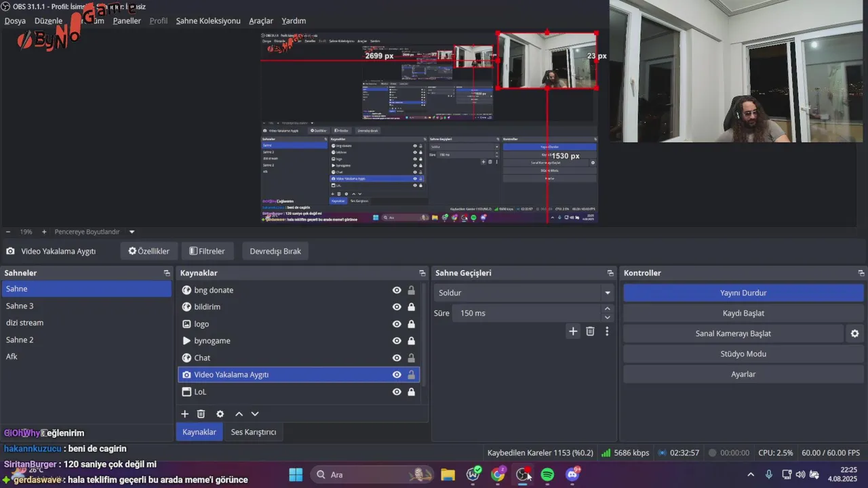Remove selected source with the trash icon
The height and width of the screenshot is (488, 868).
(x=201, y=414)
